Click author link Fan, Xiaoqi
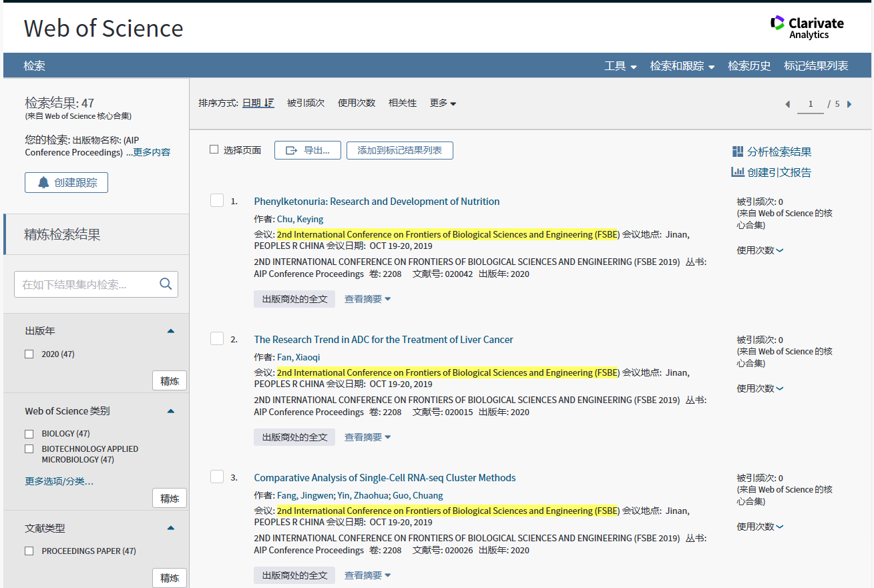Viewport: 874px width, 588px height. [x=298, y=357]
